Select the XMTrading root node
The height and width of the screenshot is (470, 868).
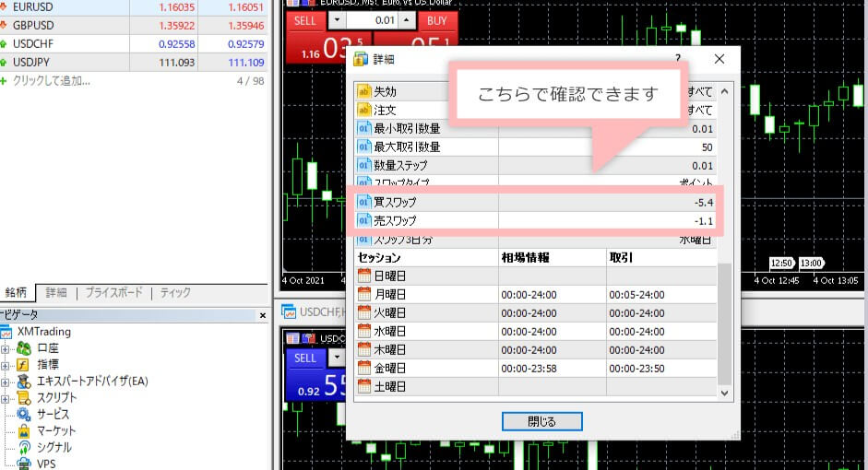[43, 332]
